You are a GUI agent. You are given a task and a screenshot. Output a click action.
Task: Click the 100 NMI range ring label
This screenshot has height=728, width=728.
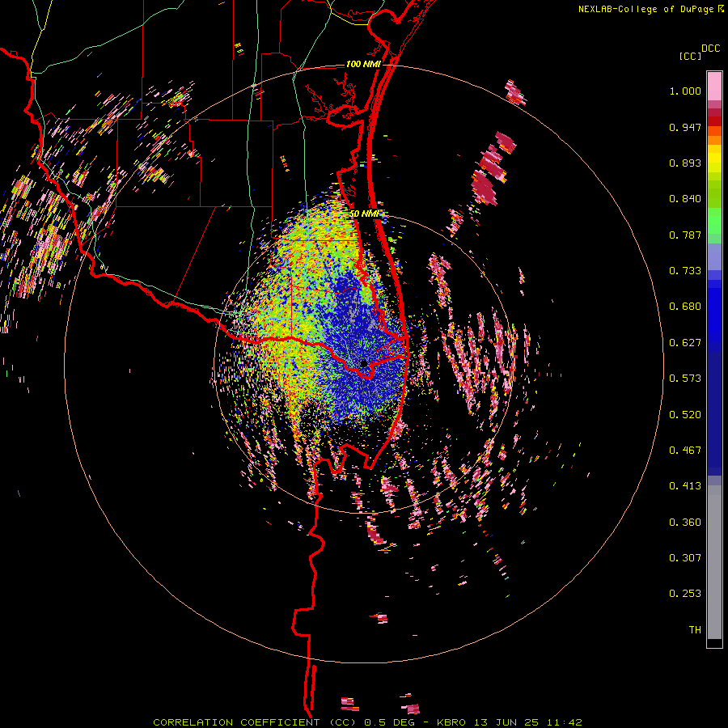[x=363, y=64]
